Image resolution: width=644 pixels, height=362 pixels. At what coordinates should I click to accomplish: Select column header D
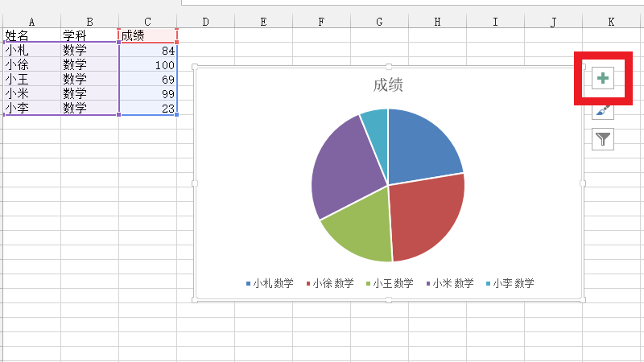(x=205, y=22)
